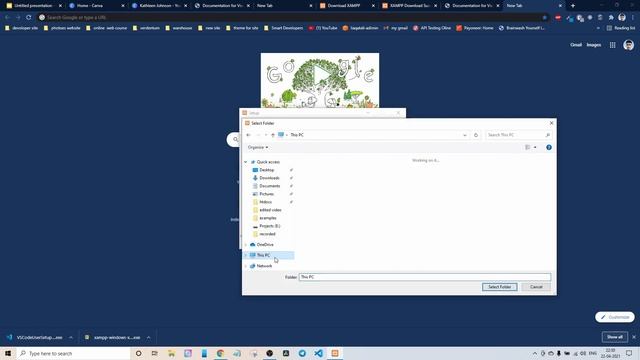Collapse the Quick access tree node
640x360 pixels.
pos(246,162)
